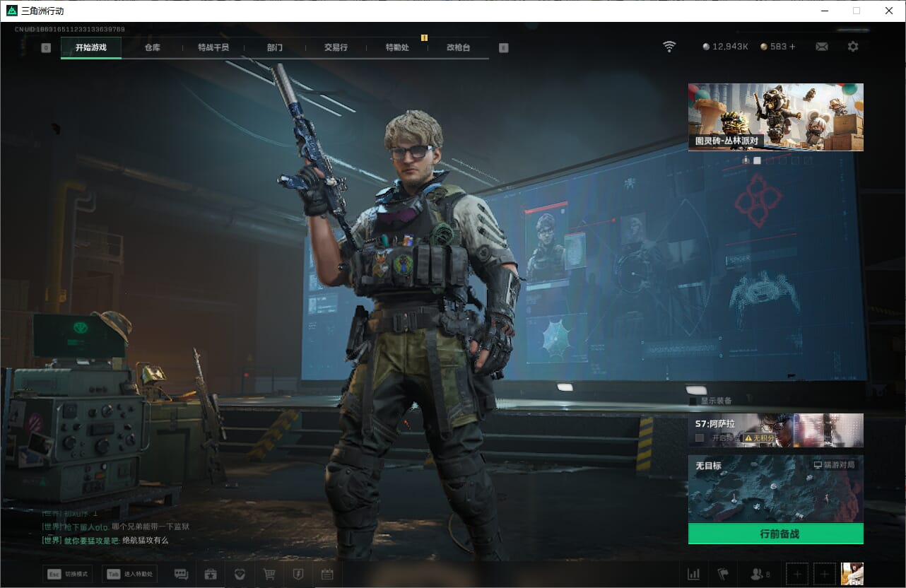Open game settings gear icon
Viewport: 906px width, 588px height.
click(x=853, y=47)
